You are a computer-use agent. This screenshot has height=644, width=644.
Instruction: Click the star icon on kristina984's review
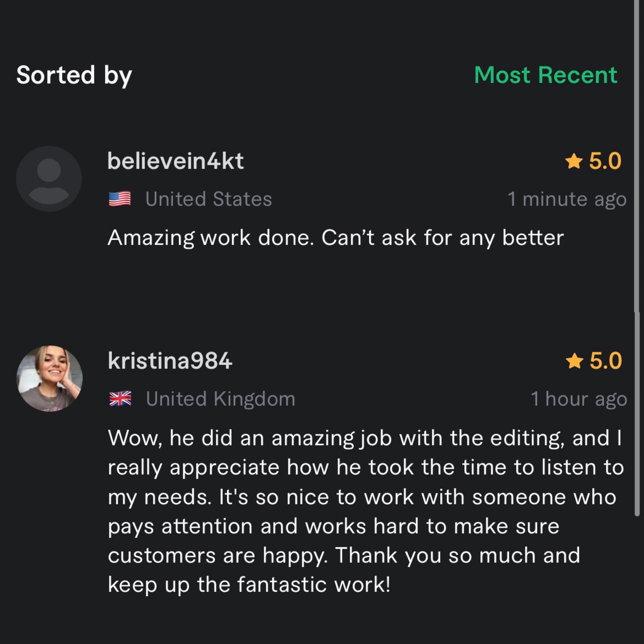tap(574, 362)
